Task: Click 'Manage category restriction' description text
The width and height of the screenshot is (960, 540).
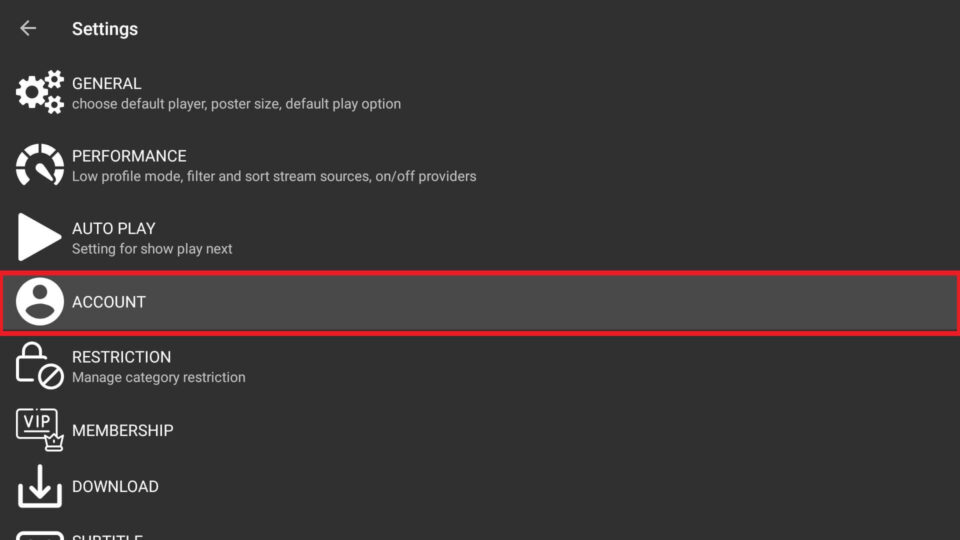Action: pyautogui.click(x=159, y=378)
